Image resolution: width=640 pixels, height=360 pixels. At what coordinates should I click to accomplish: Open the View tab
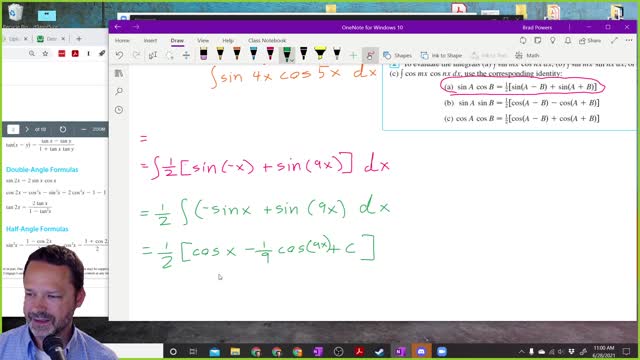pyautogui.click(x=203, y=40)
